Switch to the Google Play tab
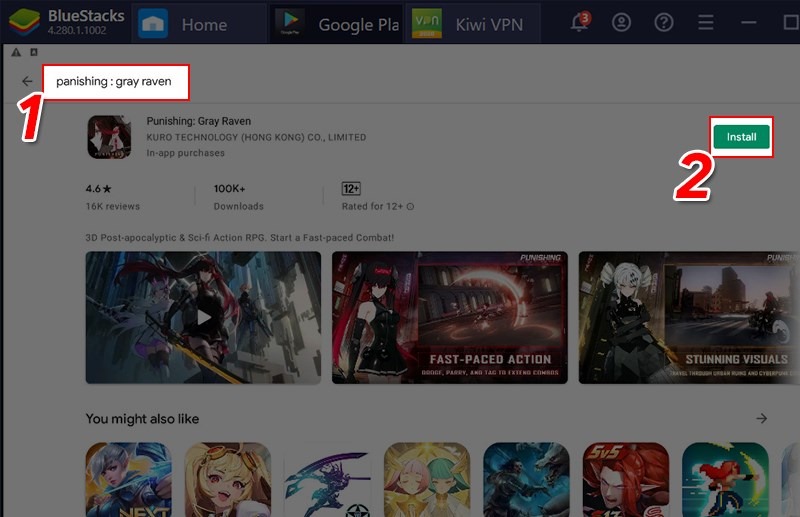 [337, 23]
